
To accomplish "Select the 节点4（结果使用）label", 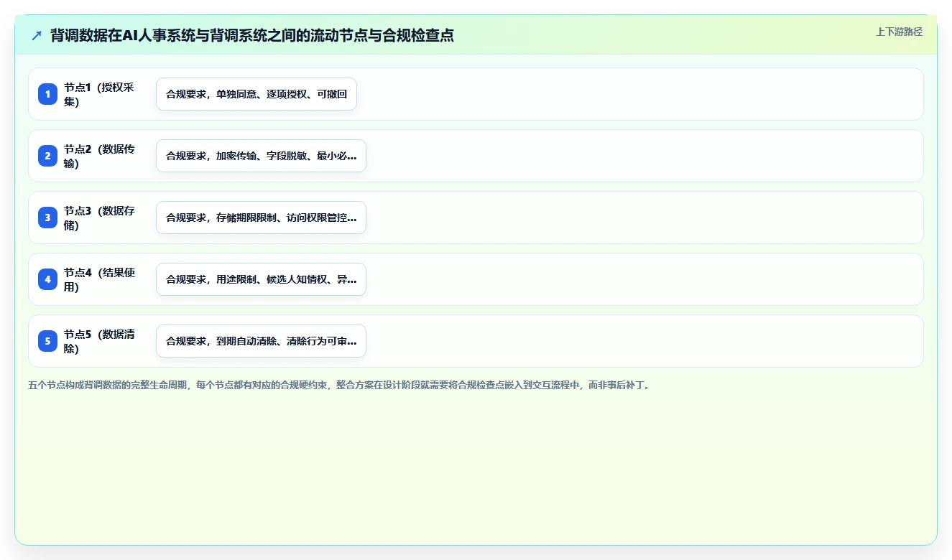I will click(99, 279).
